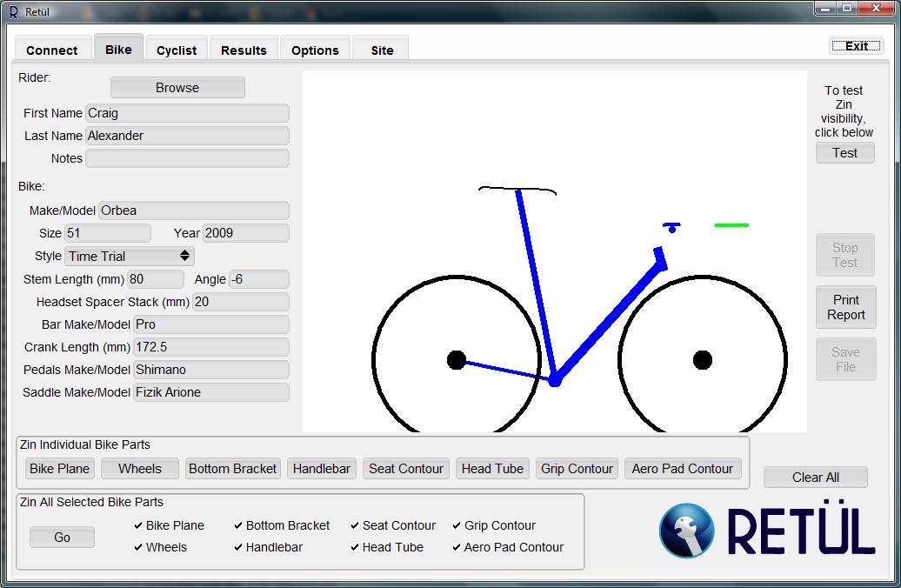Open the Options tab

[315, 50]
